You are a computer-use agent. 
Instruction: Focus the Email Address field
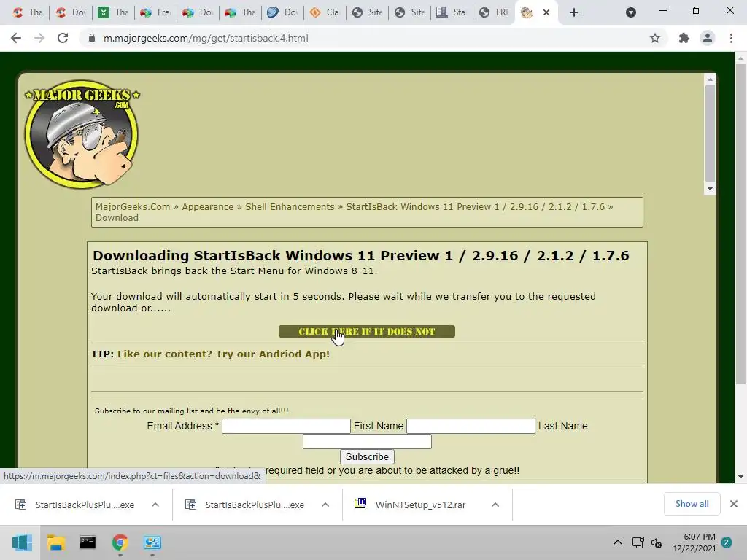click(x=286, y=426)
